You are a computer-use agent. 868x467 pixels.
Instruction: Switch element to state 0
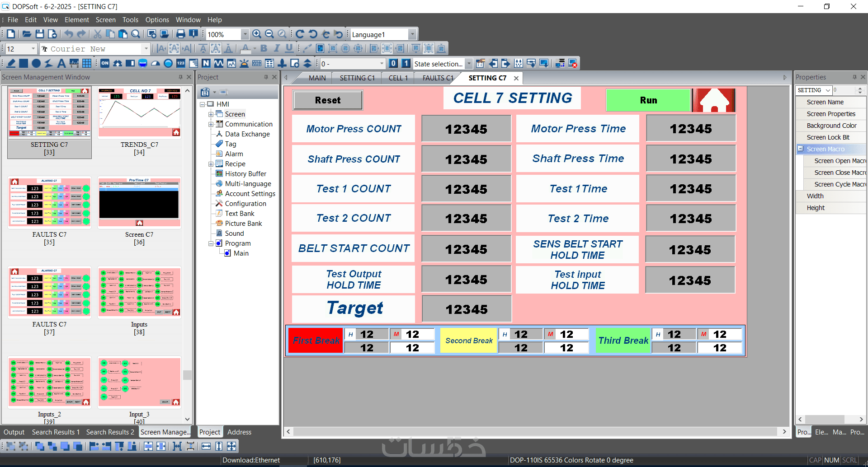pos(393,63)
